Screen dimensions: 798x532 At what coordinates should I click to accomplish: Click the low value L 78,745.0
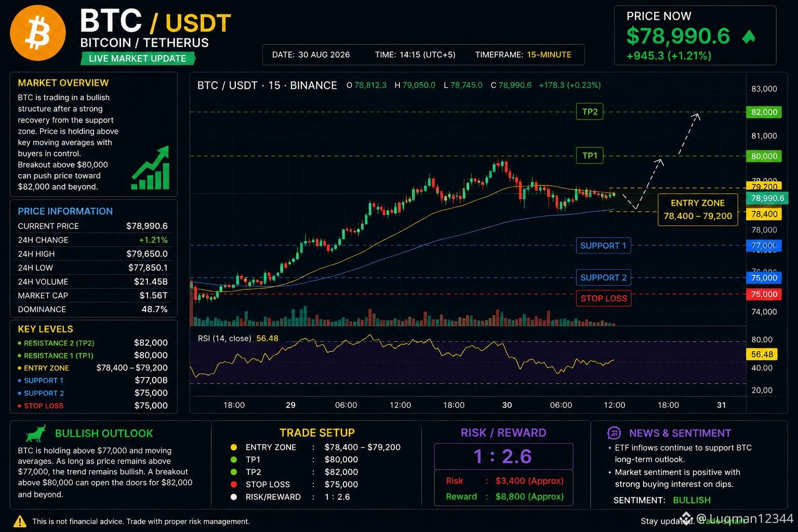[463, 85]
